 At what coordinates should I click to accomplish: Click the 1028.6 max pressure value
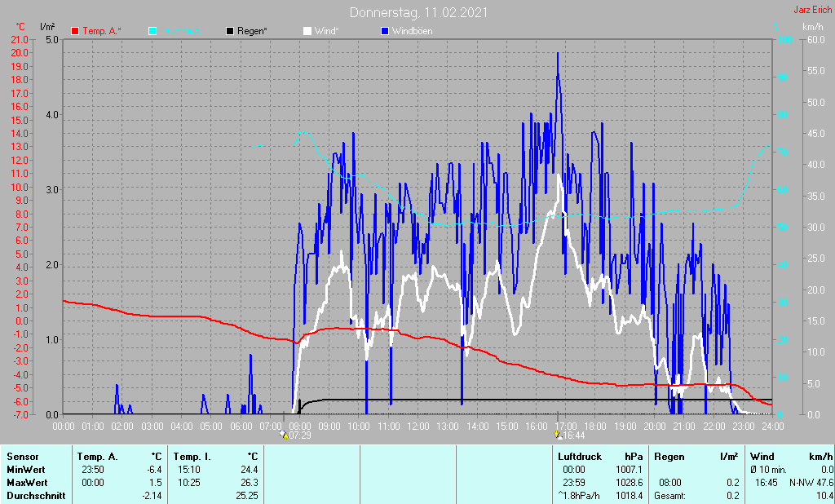click(628, 483)
